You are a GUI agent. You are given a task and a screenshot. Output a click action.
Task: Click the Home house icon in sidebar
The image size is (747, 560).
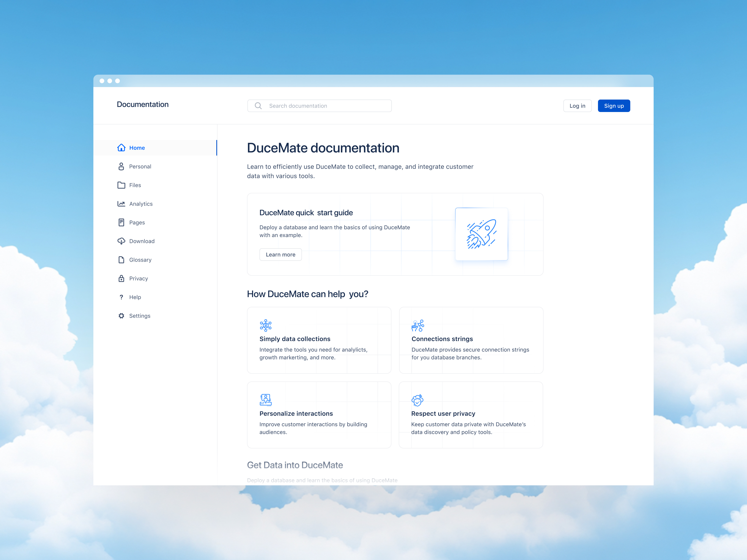point(121,148)
